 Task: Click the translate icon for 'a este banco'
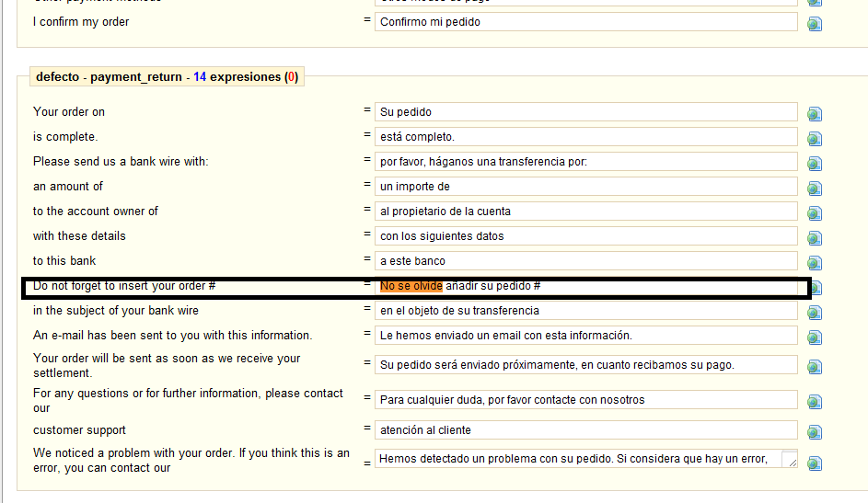point(815,263)
